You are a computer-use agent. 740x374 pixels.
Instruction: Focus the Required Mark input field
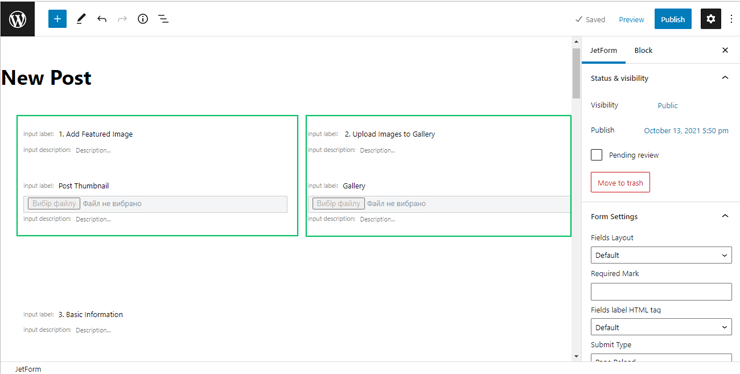(x=661, y=292)
